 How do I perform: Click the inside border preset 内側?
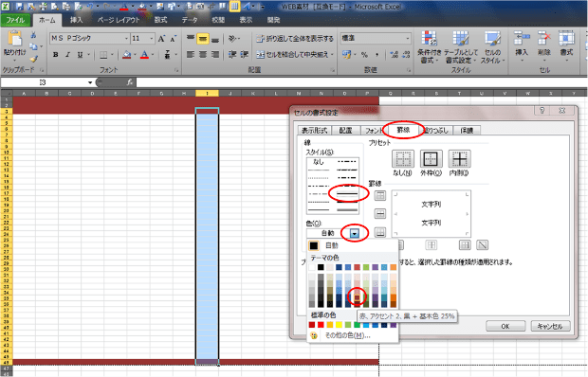pyautogui.click(x=459, y=159)
